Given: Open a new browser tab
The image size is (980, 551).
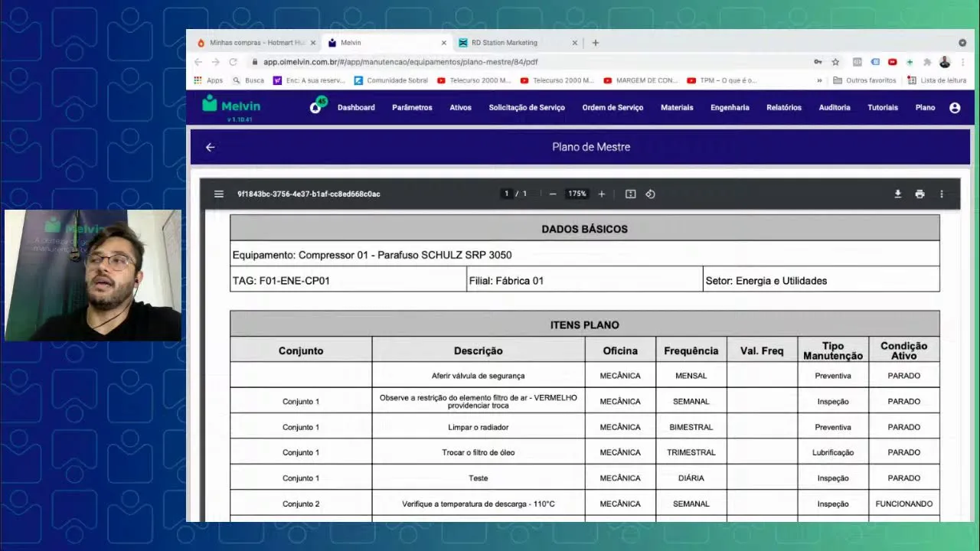Looking at the screenshot, I should coord(596,43).
